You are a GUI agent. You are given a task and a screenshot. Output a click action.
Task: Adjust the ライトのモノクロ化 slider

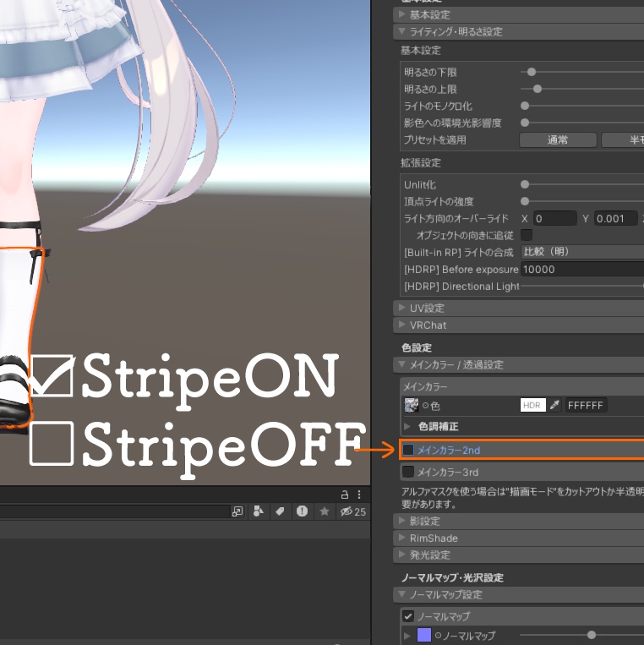(x=525, y=106)
